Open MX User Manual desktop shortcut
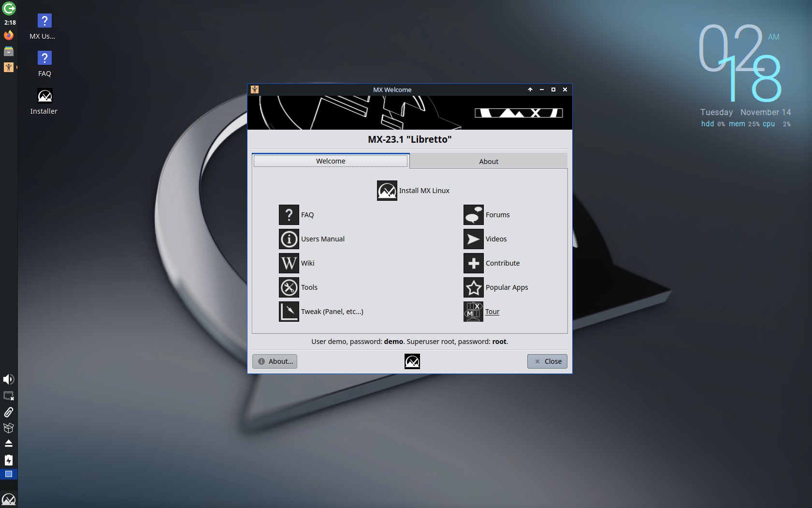The width and height of the screenshot is (812, 508). click(44, 27)
